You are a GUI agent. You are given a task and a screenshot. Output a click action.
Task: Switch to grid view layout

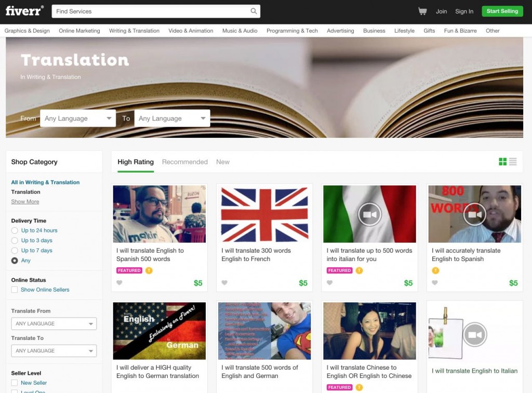503,162
